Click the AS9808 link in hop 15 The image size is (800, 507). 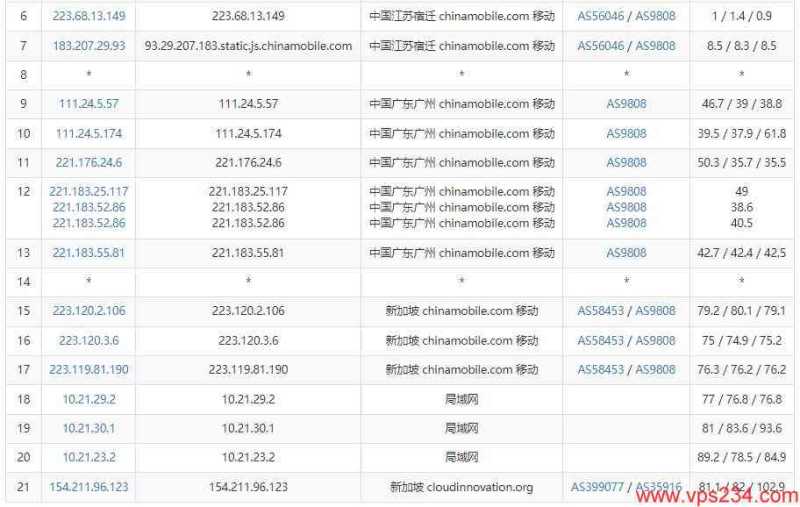click(x=655, y=310)
